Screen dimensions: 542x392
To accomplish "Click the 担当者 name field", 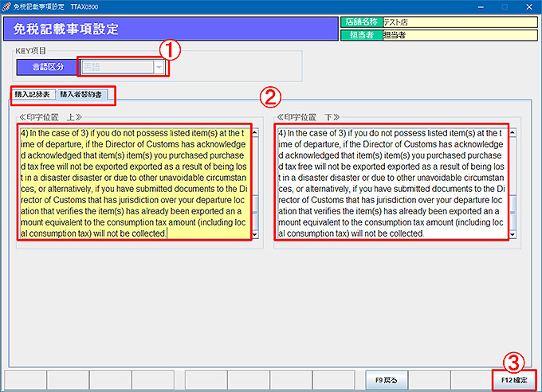I will click(460, 35).
